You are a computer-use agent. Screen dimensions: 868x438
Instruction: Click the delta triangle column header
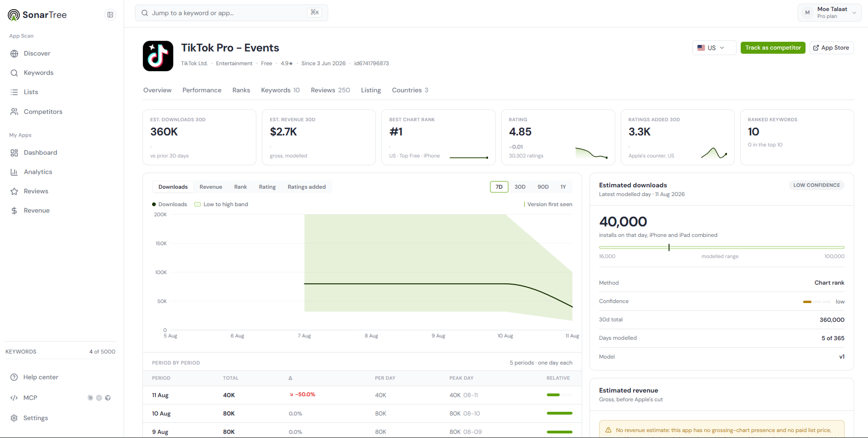pyautogui.click(x=290, y=378)
